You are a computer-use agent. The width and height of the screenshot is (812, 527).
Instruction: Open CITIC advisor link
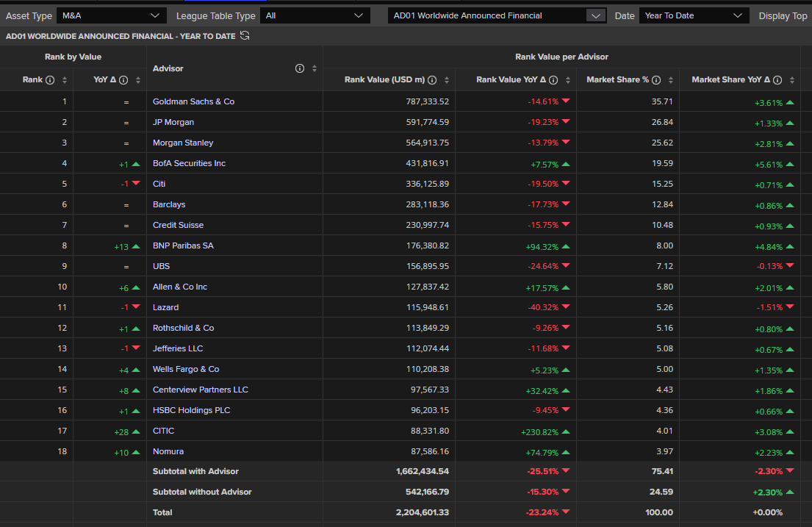pos(164,431)
